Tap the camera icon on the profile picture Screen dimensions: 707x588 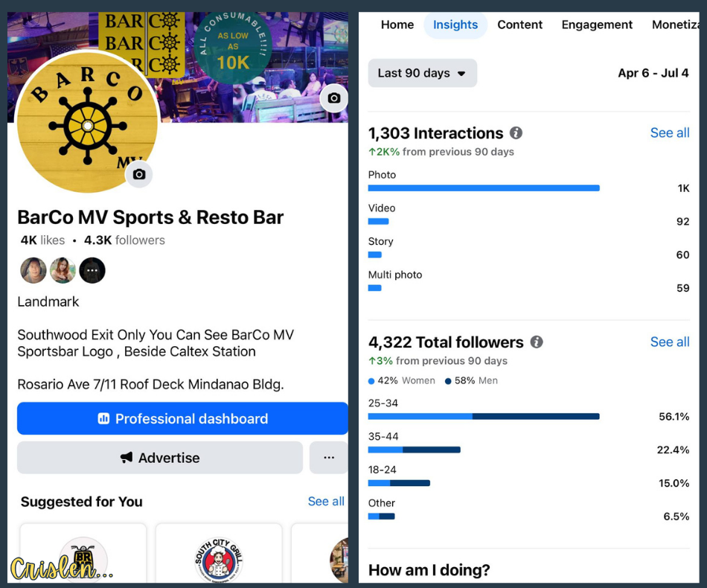[x=139, y=174]
